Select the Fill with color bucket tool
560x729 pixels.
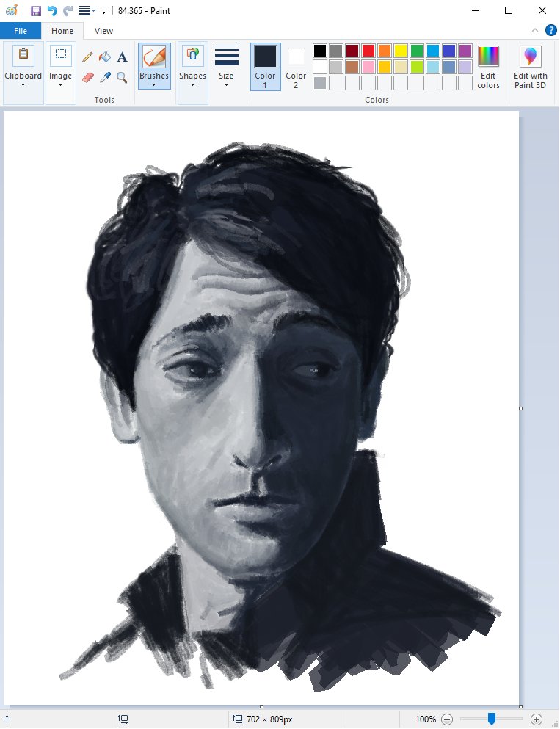(x=105, y=57)
